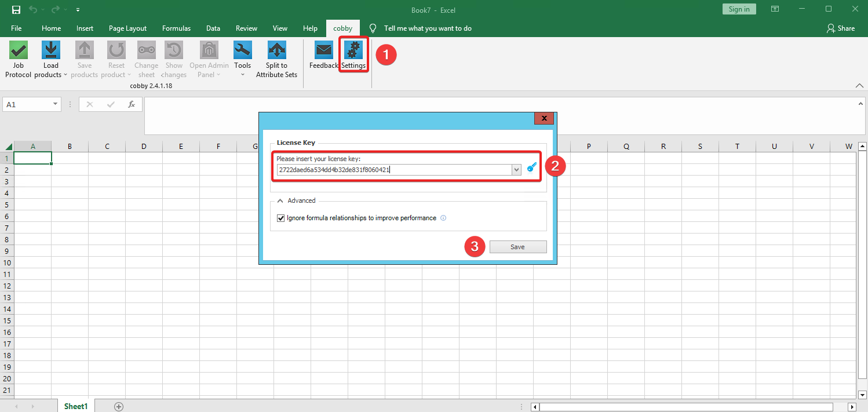The image size is (868, 412).
Task: Click the Save products icon
Action: 85,50
